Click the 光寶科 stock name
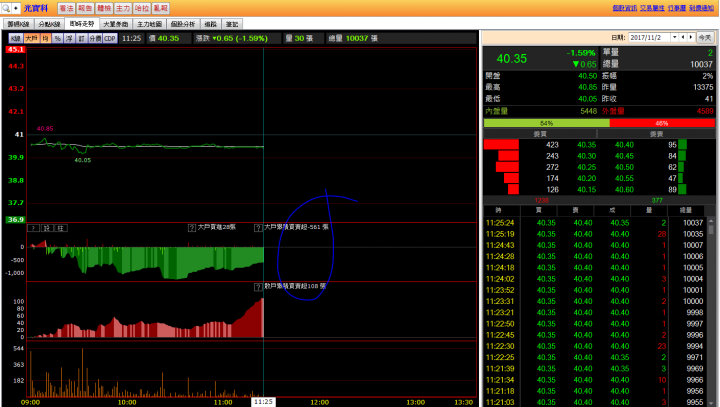The width and height of the screenshot is (720, 407). click(x=36, y=8)
